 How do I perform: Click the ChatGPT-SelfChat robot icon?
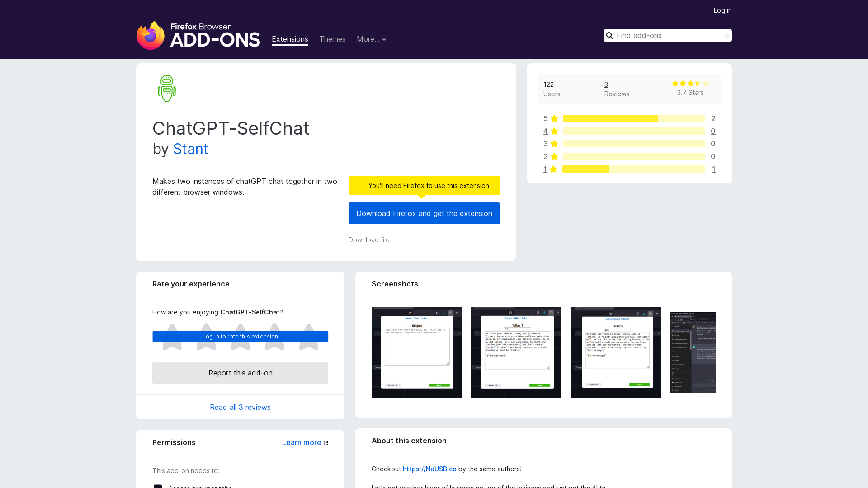click(167, 89)
